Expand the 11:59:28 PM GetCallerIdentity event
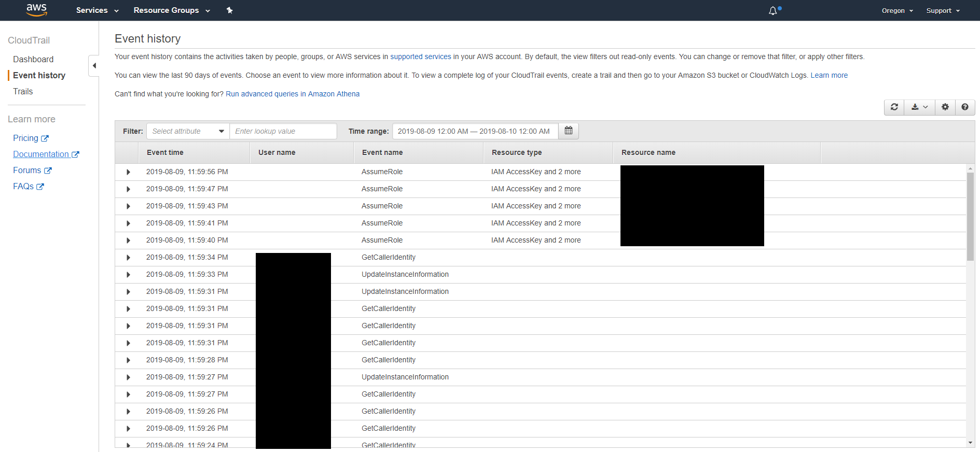Viewport: 980px width, 452px height. pyautogui.click(x=128, y=360)
